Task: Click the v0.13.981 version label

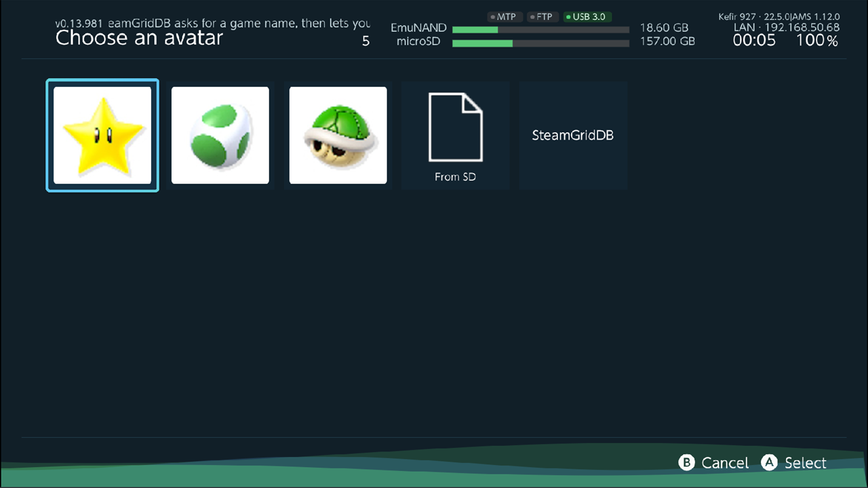Action: 79,24
